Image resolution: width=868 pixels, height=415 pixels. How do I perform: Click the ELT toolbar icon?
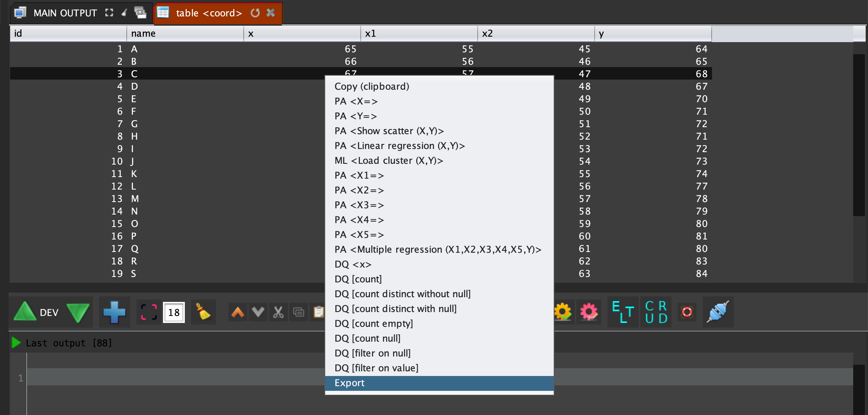coord(623,312)
